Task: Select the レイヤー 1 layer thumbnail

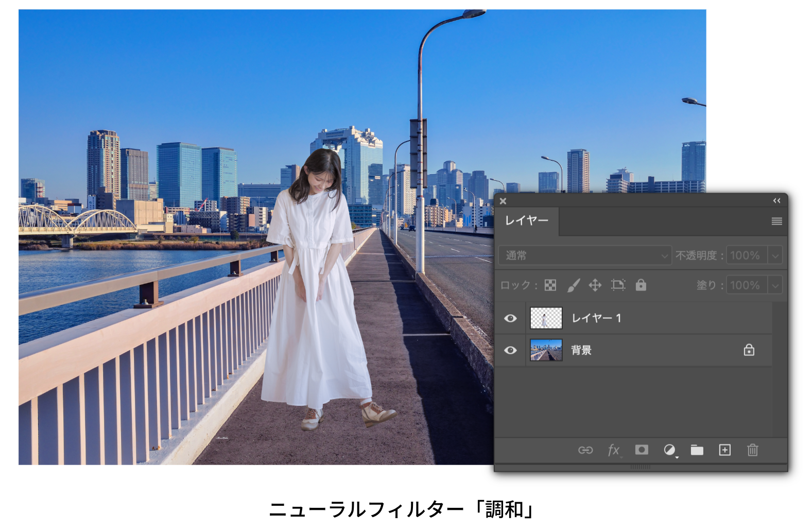Action: (x=546, y=318)
